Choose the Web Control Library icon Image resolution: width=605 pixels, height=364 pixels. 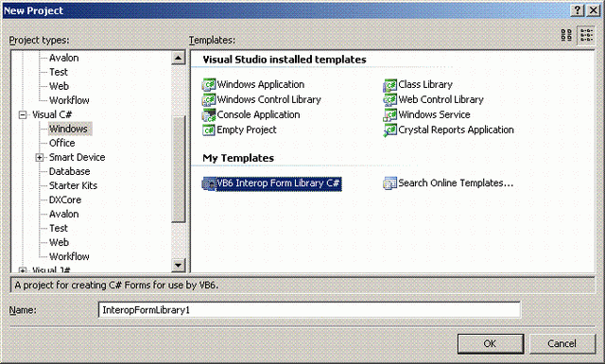pos(390,99)
